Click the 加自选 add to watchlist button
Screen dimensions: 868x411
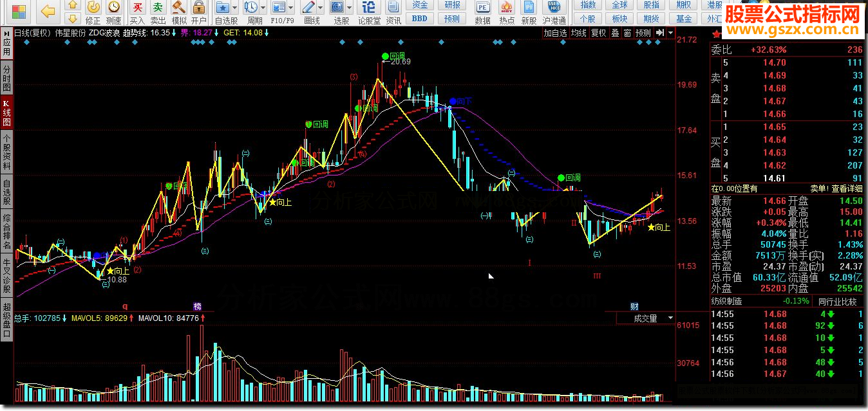click(x=555, y=33)
